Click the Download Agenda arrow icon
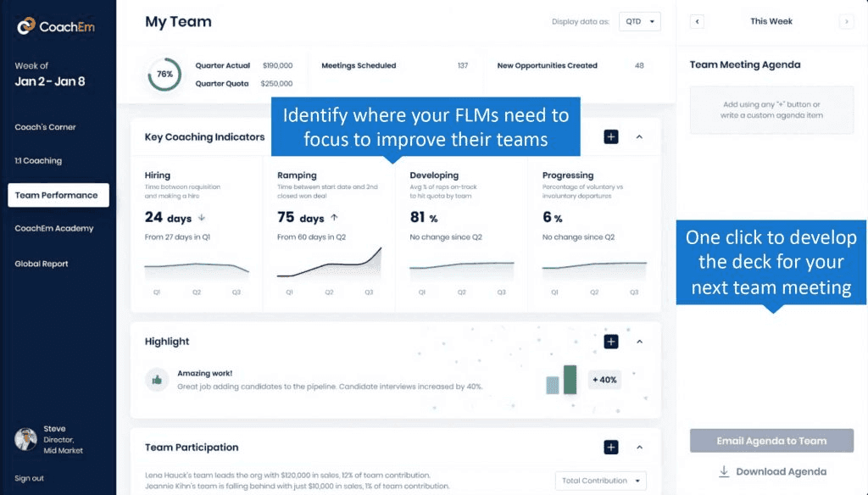The height and width of the screenshot is (495, 868). pos(724,471)
